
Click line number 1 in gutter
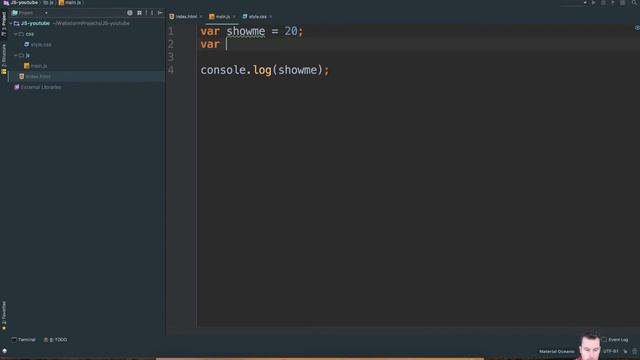pyautogui.click(x=171, y=31)
